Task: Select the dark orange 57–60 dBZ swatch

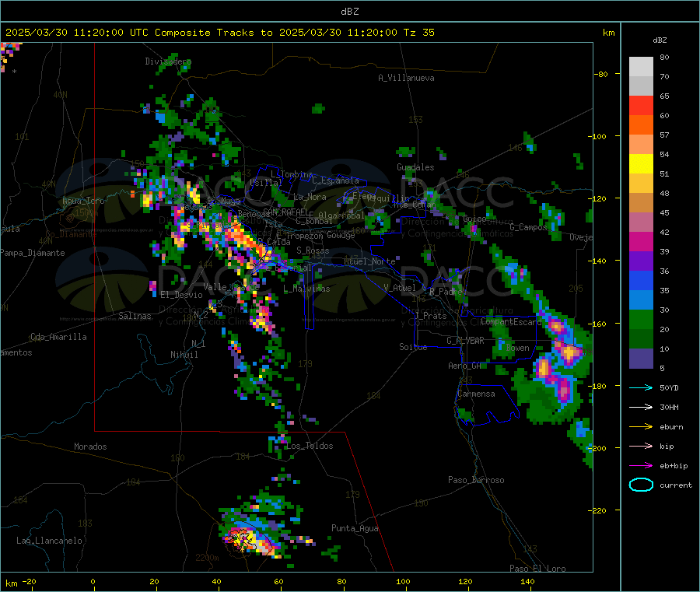Action: click(x=641, y=125)
